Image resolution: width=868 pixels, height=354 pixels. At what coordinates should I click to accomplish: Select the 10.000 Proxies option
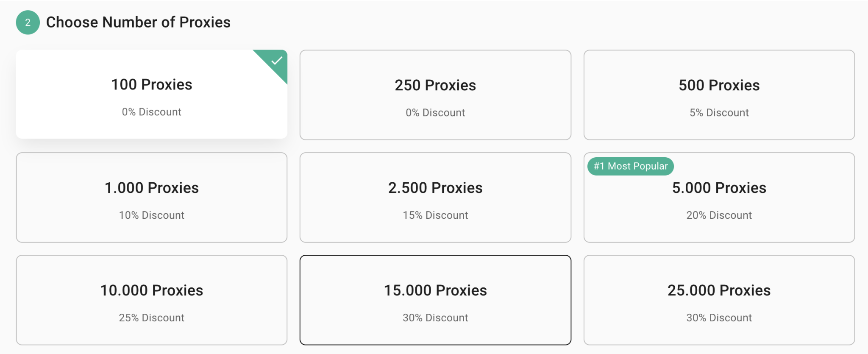coord(151,300)
